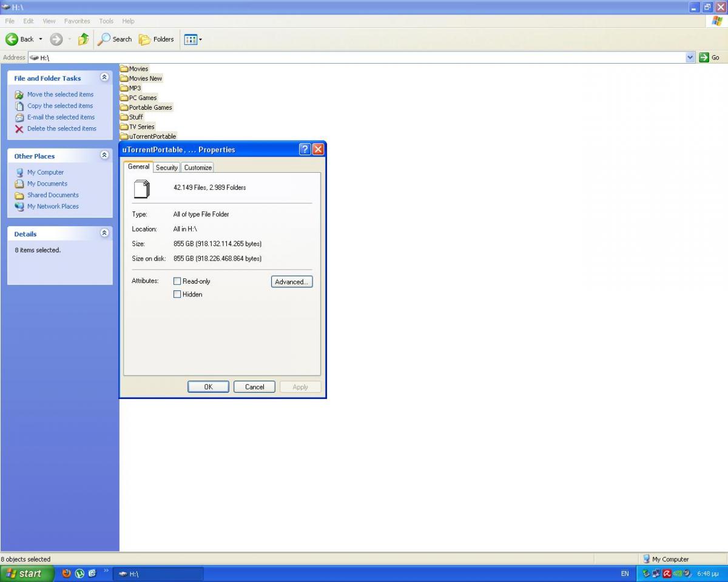Open the Tools menu
Image resolution: width=728 pixels, height=582 pixels.
point(106,21)
